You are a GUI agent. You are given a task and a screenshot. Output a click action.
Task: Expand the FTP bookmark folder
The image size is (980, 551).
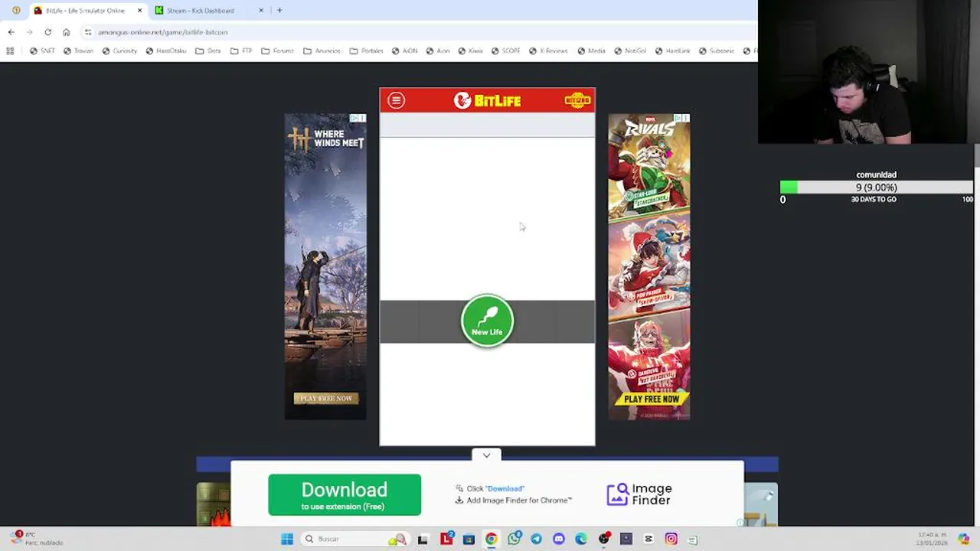241,51
